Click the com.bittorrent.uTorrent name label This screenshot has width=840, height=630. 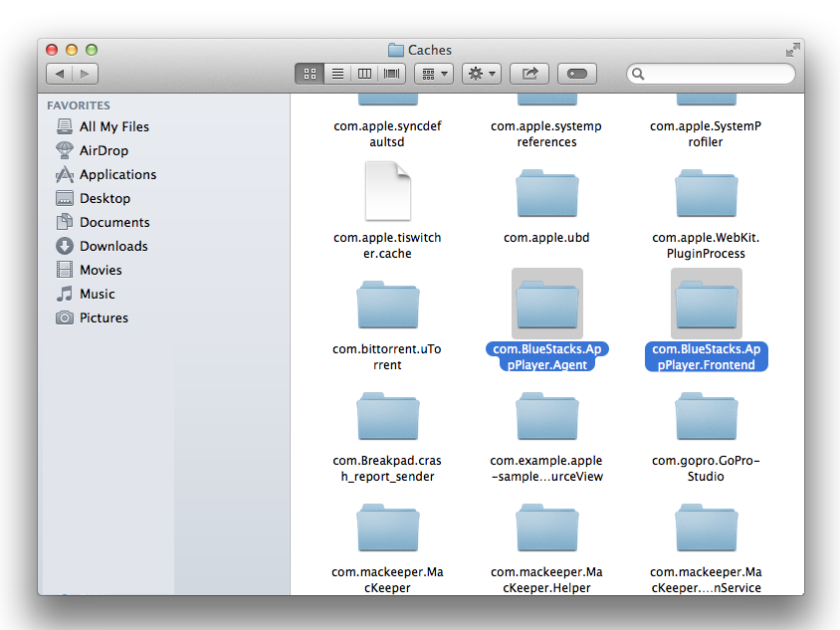click(387, 356)
